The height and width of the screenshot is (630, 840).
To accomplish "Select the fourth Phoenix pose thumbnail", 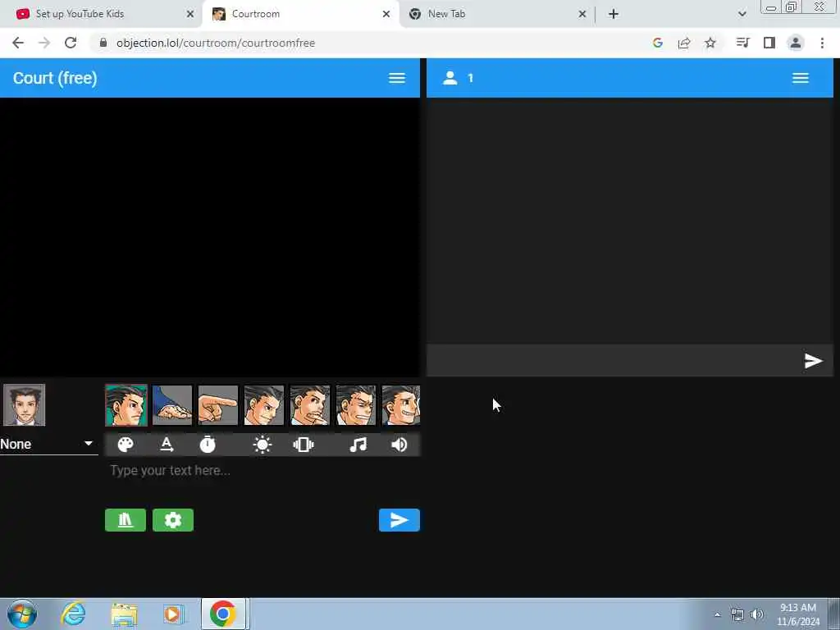I will click(264, 405).
